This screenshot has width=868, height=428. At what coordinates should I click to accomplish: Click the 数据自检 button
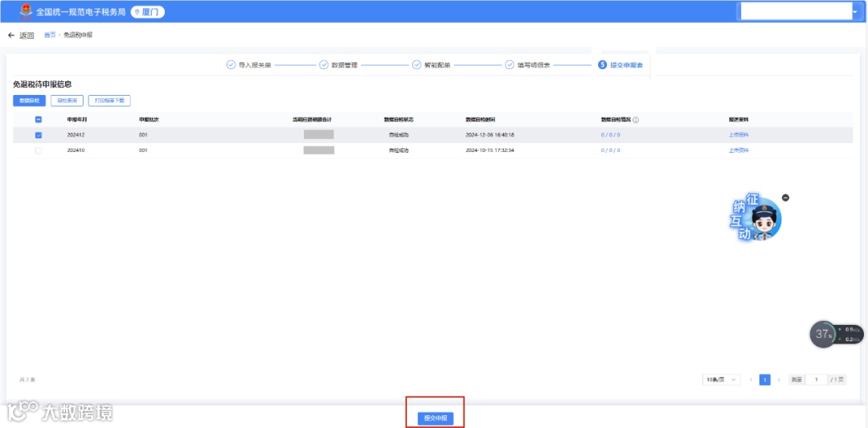click(30, 101)
